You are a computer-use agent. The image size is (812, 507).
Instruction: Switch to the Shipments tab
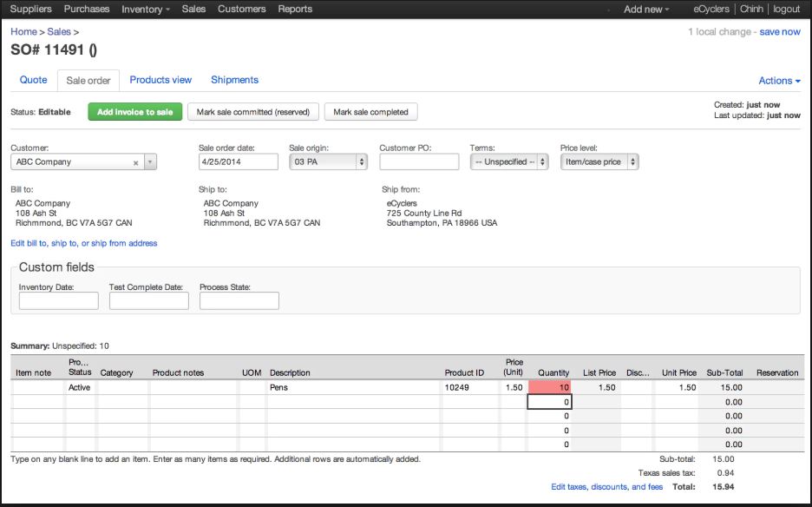click(x=235, y=80)
